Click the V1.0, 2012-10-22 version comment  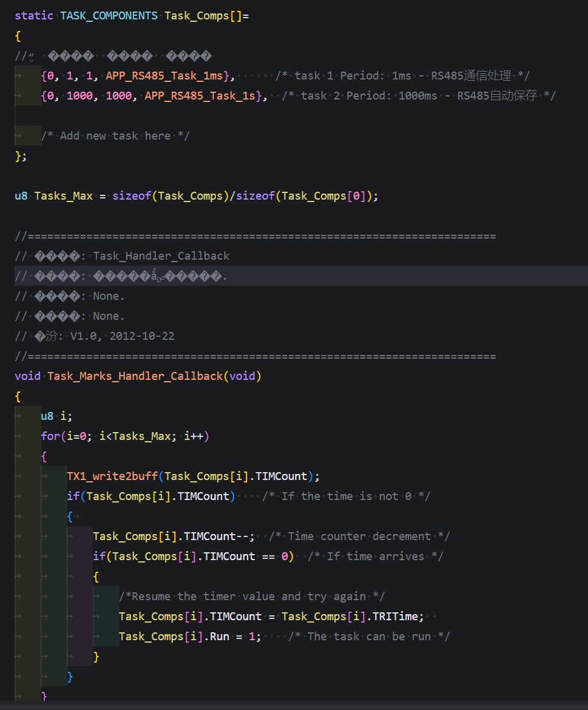pos(122,336)
